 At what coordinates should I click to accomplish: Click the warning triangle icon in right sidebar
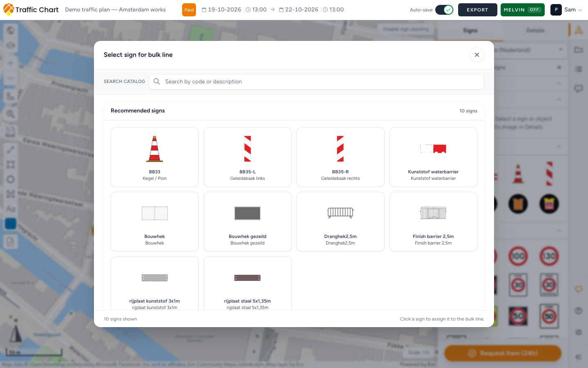click(x=579, y=30)
